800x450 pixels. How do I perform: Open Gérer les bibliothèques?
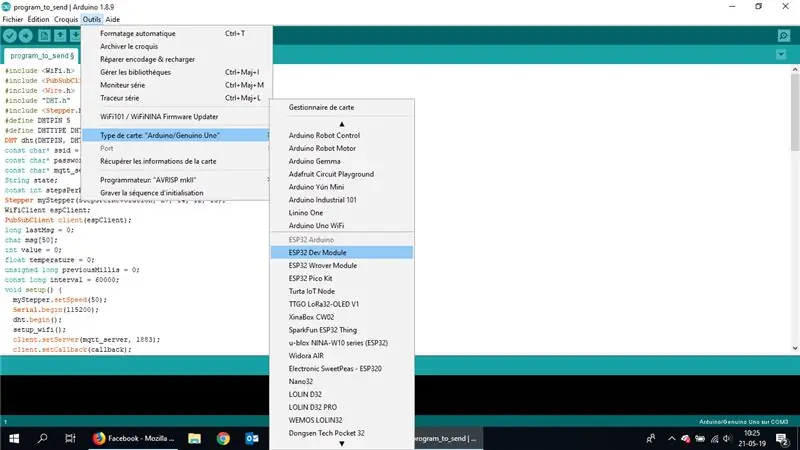176,72
